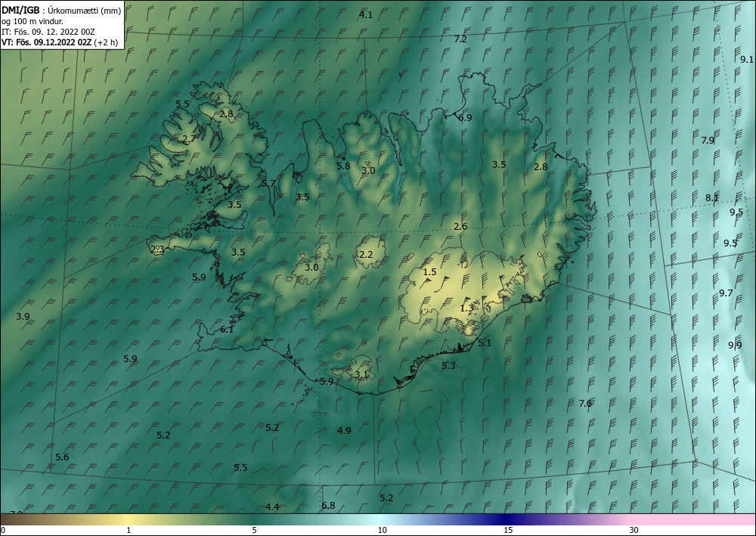
Task: Click the 8.1 value over the sea
Action: click(x=712, y=197)
